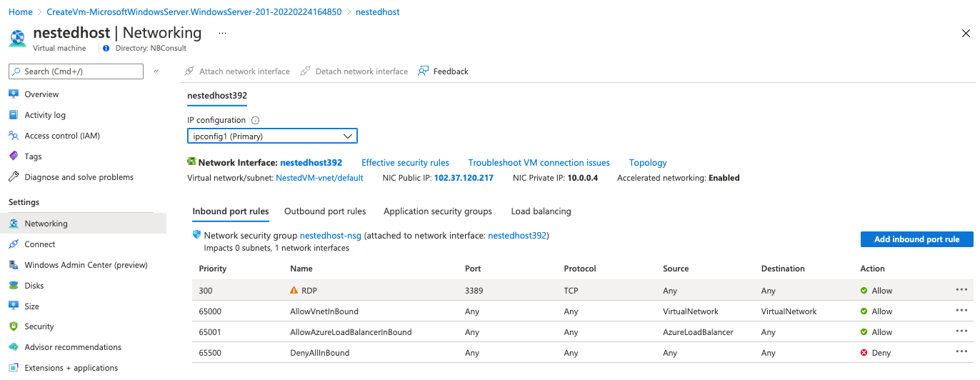
Task: Click the Access control (IAM) icon
Action: (x=14, y=136)
